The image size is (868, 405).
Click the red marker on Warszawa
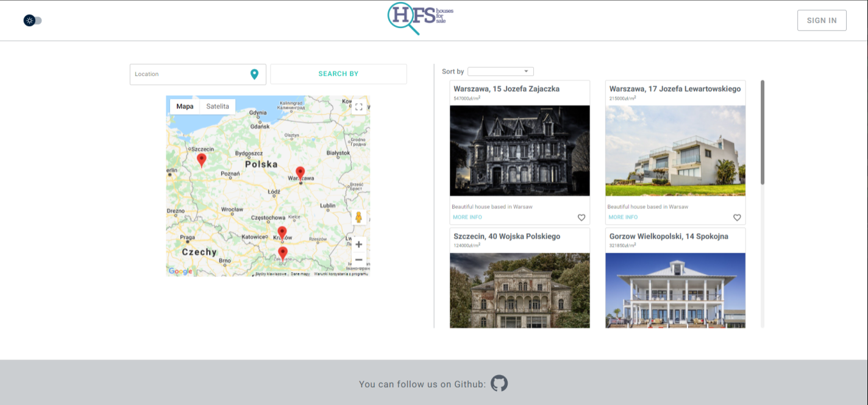pyautogui.click(x=300, y=173)
